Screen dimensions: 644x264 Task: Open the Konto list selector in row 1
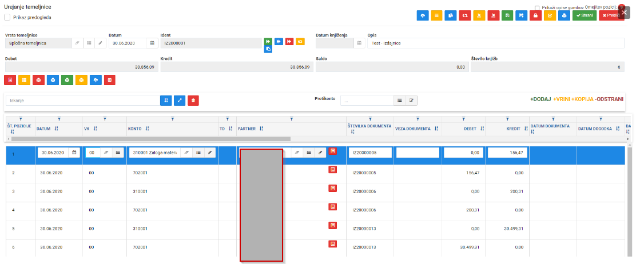198,153
